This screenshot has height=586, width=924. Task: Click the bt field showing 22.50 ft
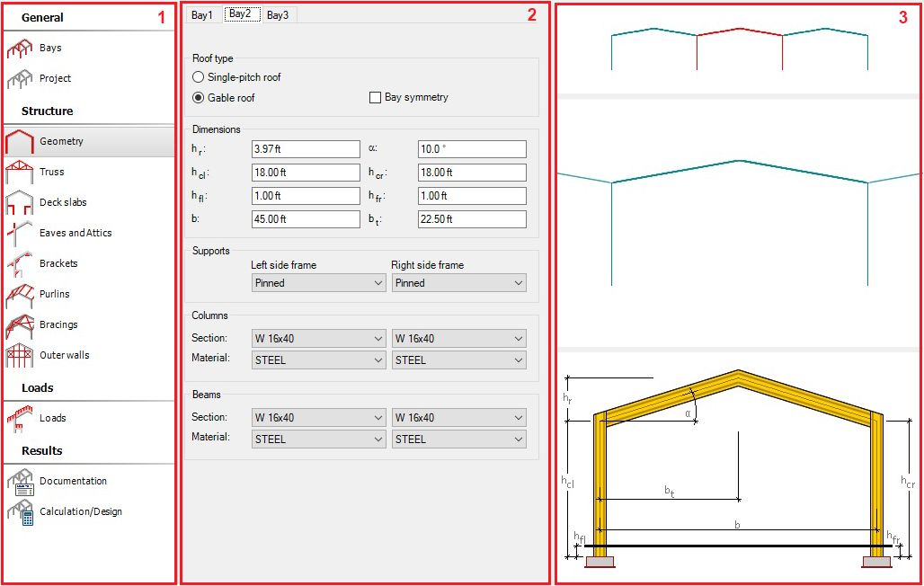[x=472, y=218]
